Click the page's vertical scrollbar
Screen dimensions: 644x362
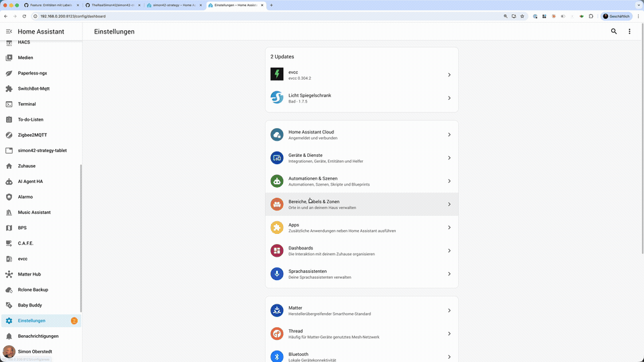point(642,137)
